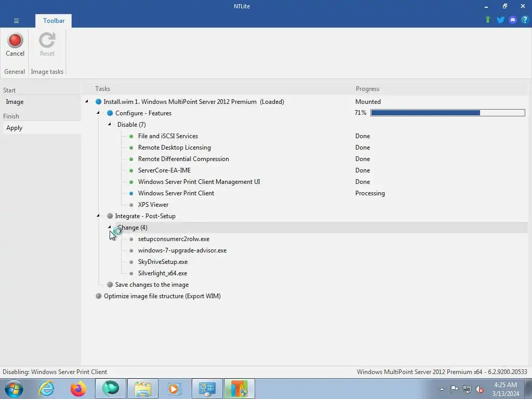Viewport: 532px width, 399px height.
Task: Click the Processing status text
Action: click(370, 193)
